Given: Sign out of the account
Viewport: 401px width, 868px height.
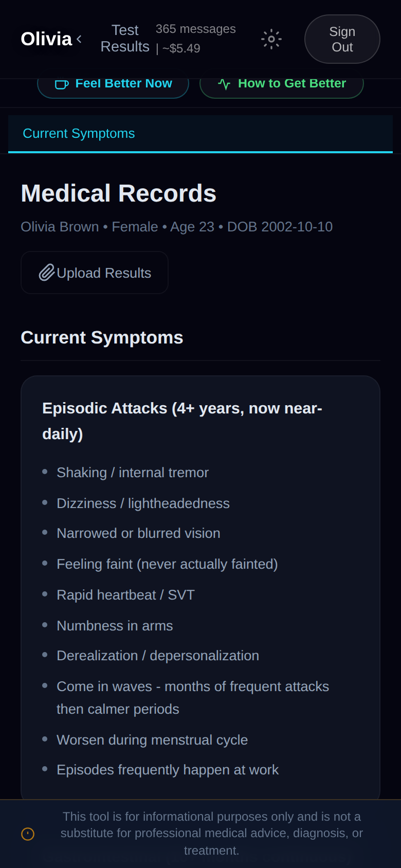Looking at the screenshot, I should click(x=342, y=39).
